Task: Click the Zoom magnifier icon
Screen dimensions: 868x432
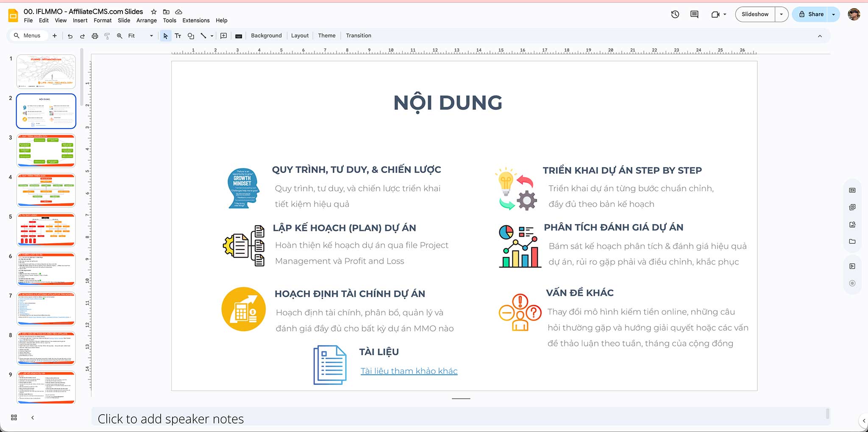Action: 120,36
